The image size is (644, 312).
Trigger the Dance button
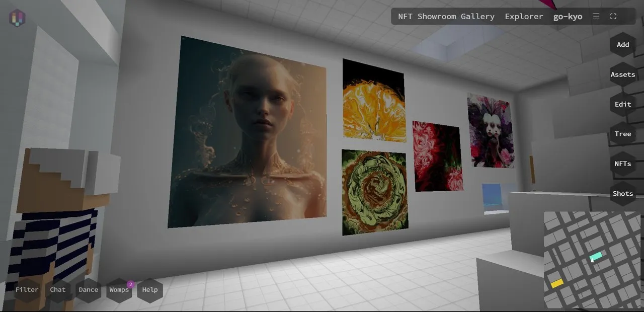tap(89, 290)
